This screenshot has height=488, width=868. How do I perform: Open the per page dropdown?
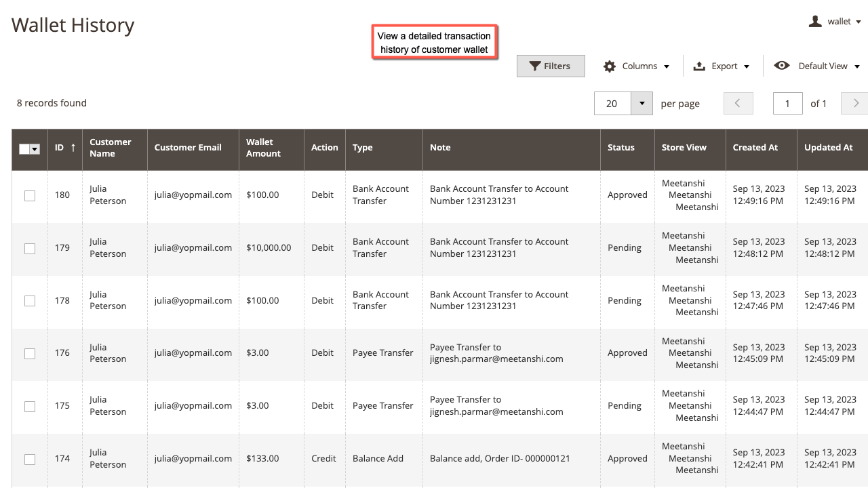pyautogui.click(x=642, y=103)
